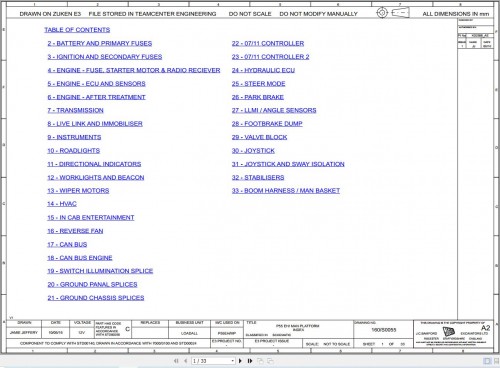The image size is (500, 368).
Task: Jump to the last page
Action: click(250, 361)
